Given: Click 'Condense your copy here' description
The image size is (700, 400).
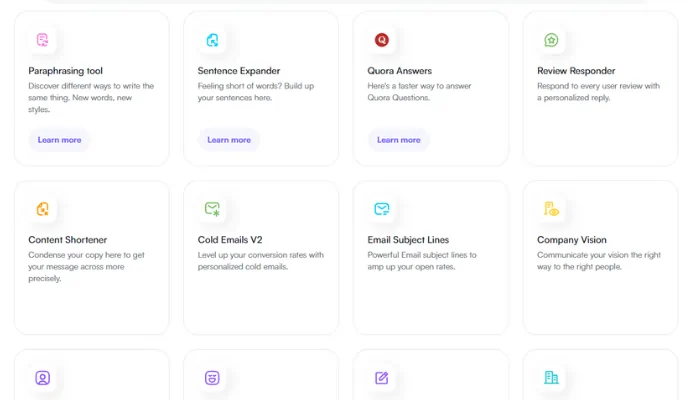Looking at the screenshot, I should [x=86, y=267].
